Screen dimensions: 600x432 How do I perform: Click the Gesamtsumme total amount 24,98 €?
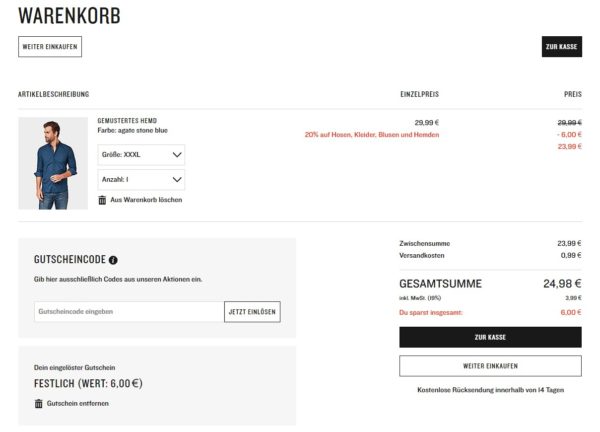coord(562,283)
